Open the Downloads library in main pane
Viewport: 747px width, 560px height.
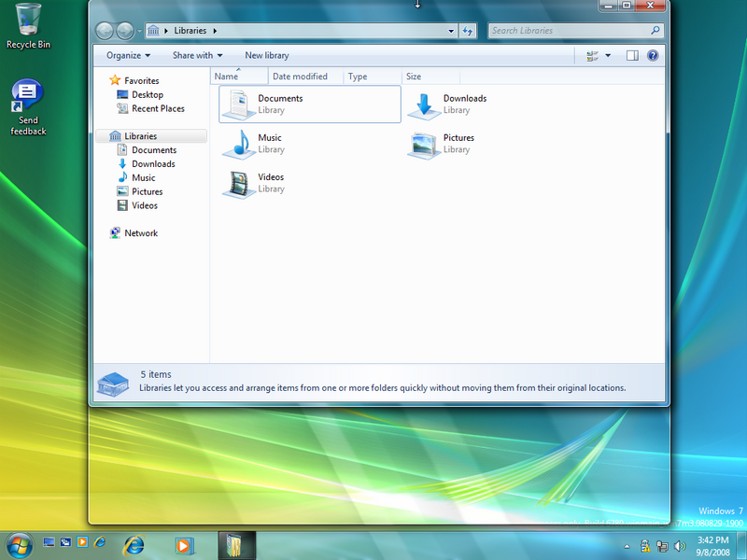[425, 105]
